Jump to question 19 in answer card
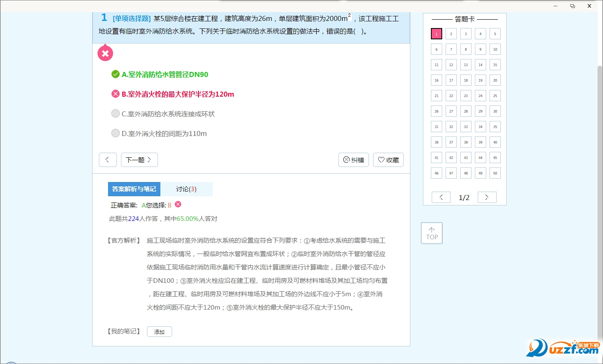The height and width of the screenshot is (364, 603). tap(480, 80)
